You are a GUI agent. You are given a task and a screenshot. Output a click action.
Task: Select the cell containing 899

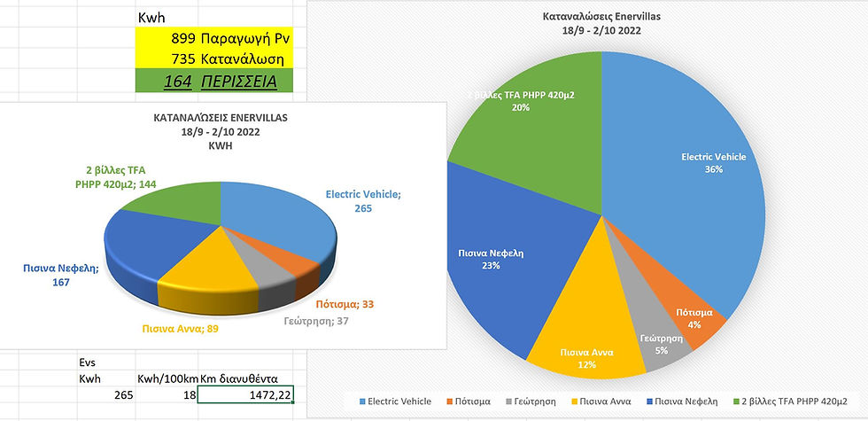[x=167, y=38]
